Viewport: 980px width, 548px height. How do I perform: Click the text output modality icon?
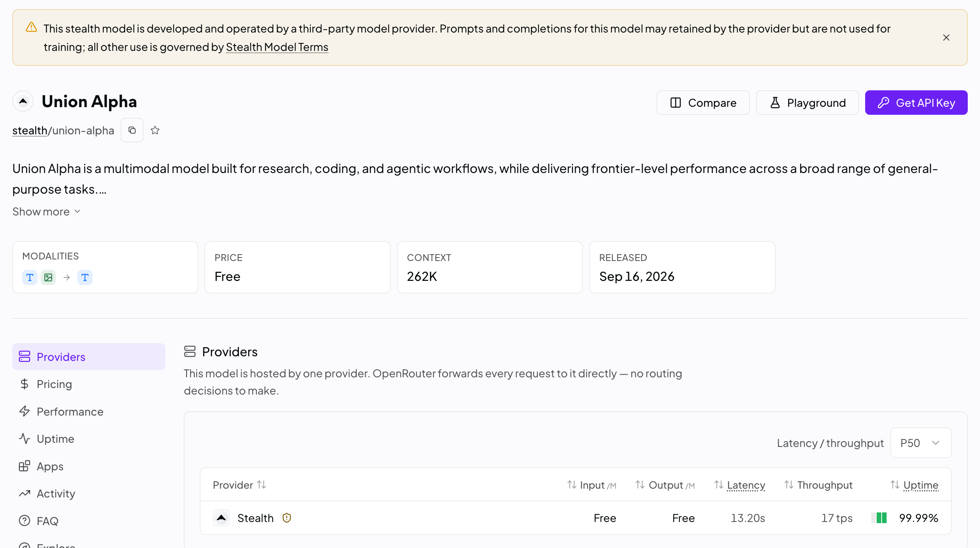pos(85,277)
